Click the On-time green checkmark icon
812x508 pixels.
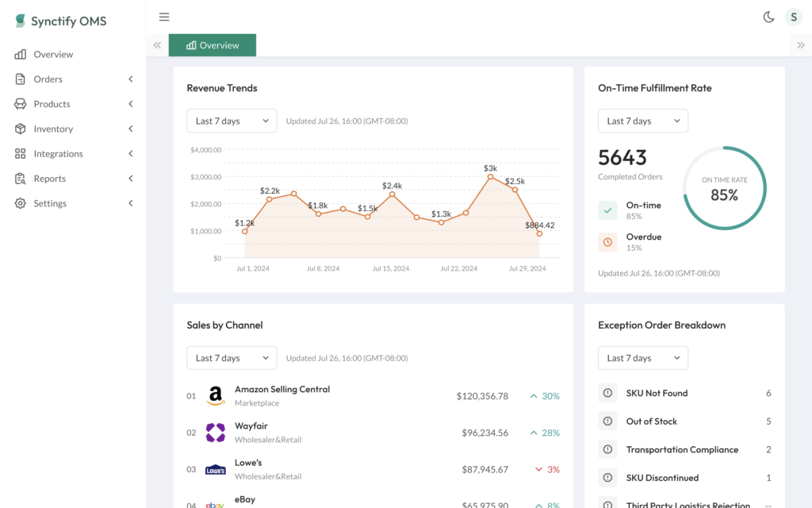pos(607,210)
